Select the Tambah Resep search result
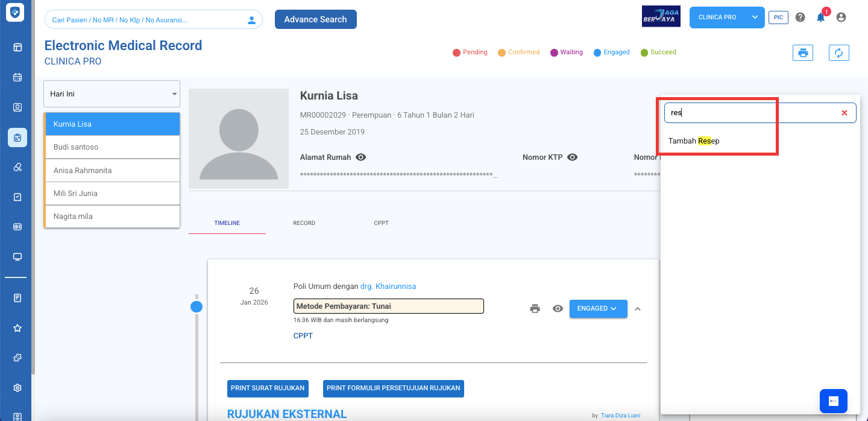The width and height of the screenshot is (868, 421). click(x=694, y=141)
